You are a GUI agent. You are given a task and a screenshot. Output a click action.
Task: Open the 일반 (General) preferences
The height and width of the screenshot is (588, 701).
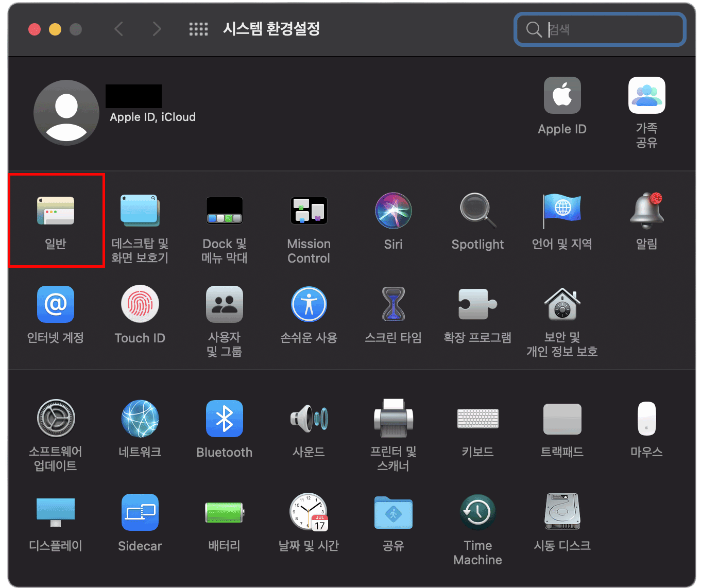coord(56,211)
